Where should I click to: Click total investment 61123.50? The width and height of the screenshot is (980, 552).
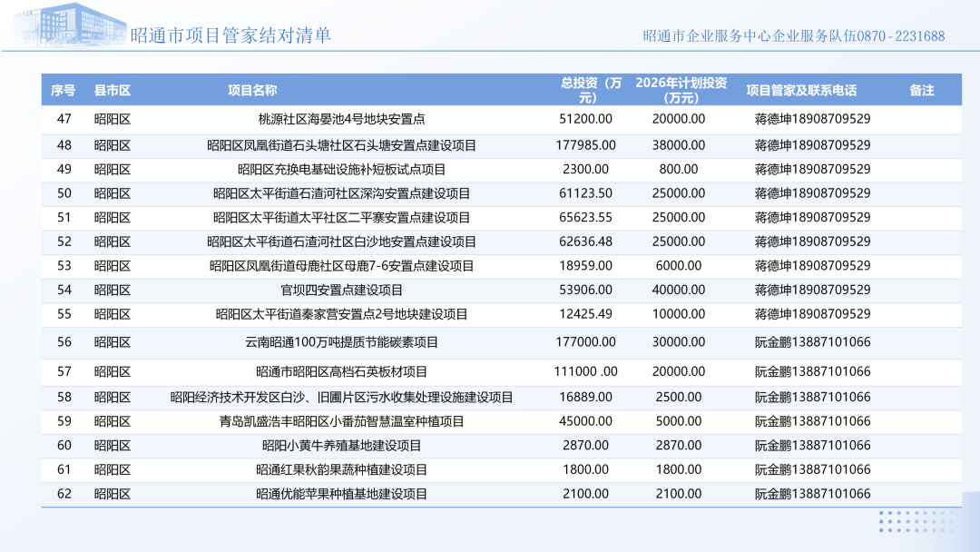585,193
